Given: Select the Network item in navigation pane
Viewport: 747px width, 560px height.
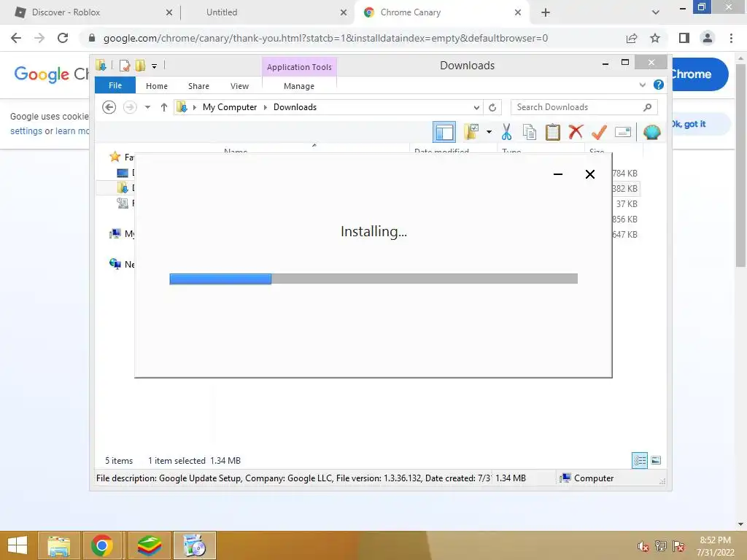Looking at the screenshot, I should click(122, 264).
